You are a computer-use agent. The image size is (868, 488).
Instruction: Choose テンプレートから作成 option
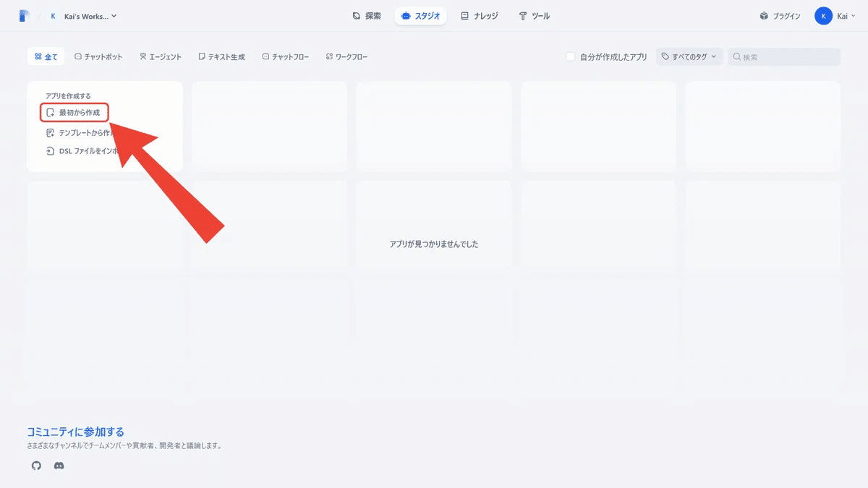81,132
